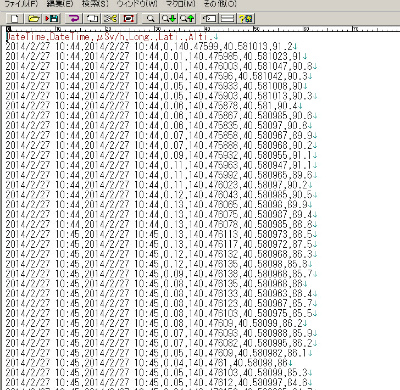Find previous with the magnifier up-arrow icon
400x390 pixels.
(x=187, y=18)
